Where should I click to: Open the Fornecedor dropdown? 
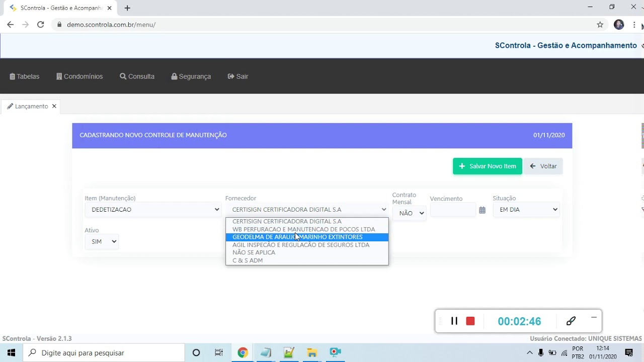pos(307,210)
